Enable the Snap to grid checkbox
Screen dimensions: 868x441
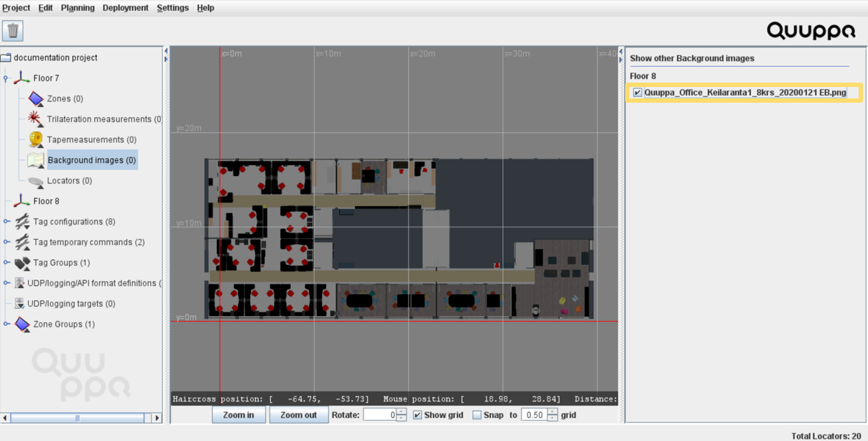pos(477,415)
